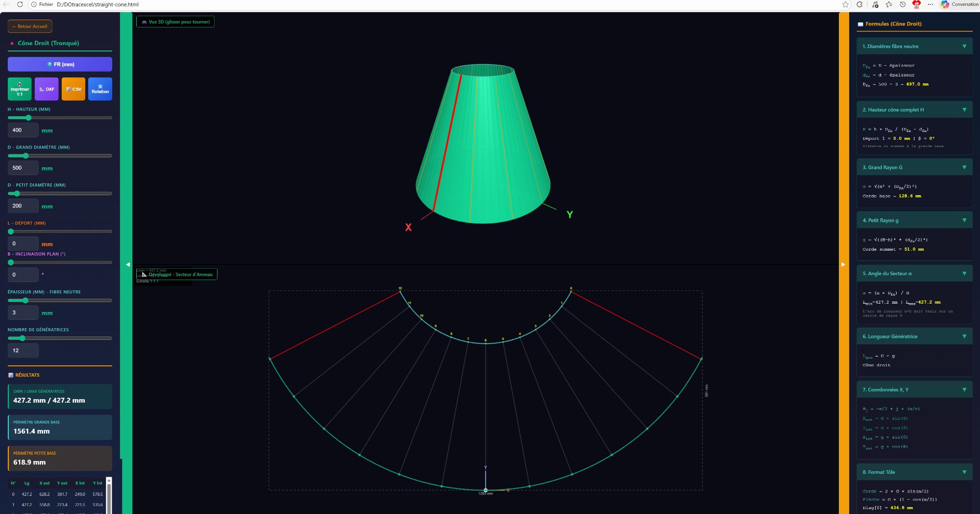Image resolution: width=980 pixels, height=514 pixels.
Task: Click the globe icon on FR (mm)
Action: pos(49,64)
